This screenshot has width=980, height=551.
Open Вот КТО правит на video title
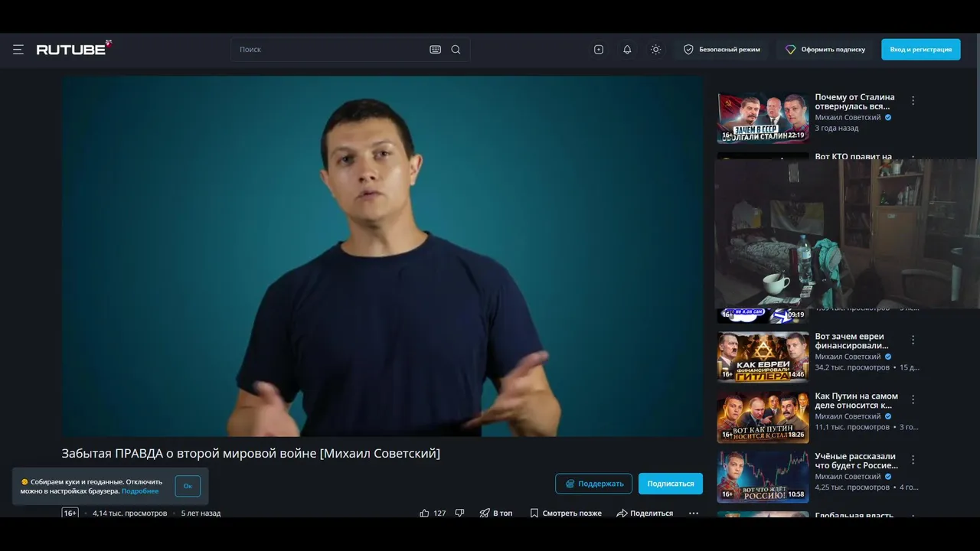click(853, 156)
